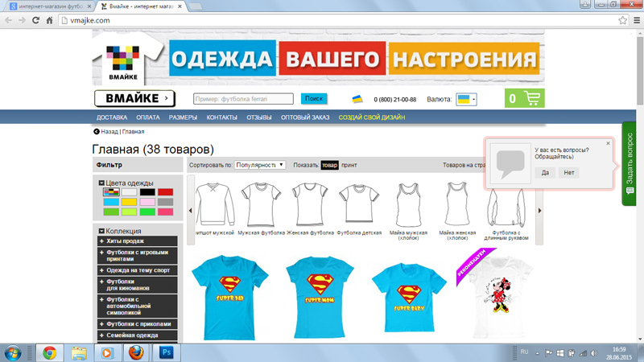Click the ВМАЙКЕ button

click(x=134, y=98)
